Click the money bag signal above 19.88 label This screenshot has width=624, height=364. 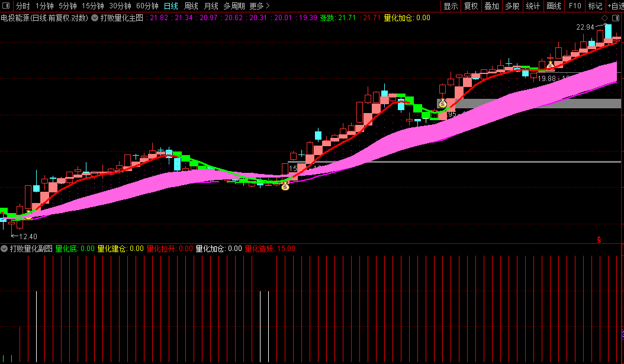tap(551, 65)
